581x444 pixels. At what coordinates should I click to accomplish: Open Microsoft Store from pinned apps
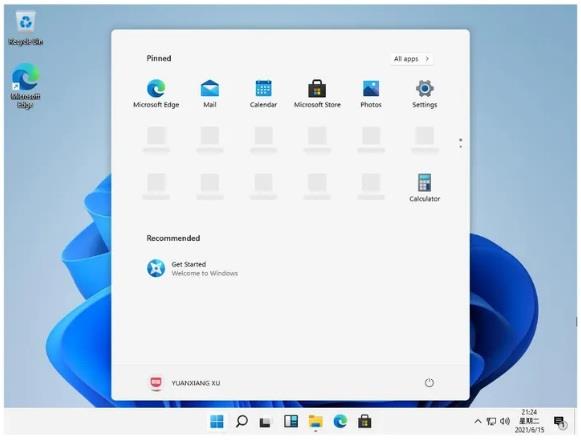tap(317, 93)
